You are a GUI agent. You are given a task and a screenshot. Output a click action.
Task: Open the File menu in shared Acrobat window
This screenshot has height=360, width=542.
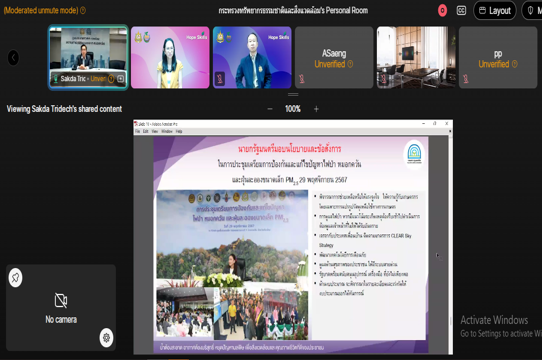(138, 131)
